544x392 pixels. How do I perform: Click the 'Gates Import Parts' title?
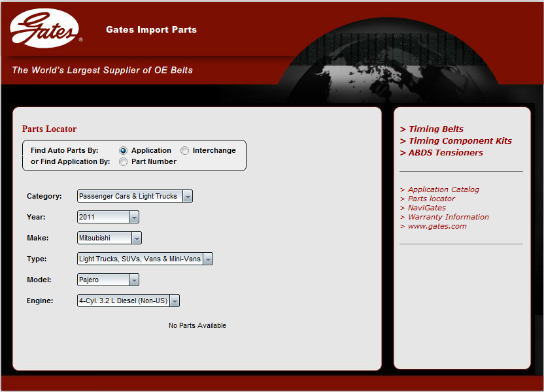tap(151, 29)
